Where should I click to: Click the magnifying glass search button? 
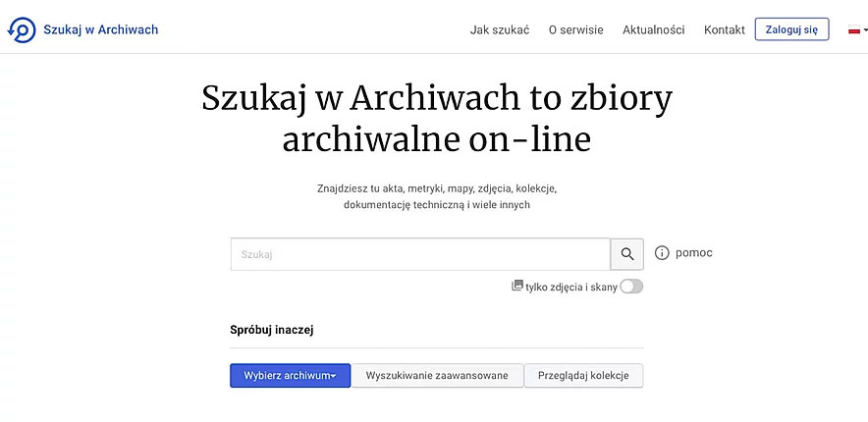tap(627, 254)
